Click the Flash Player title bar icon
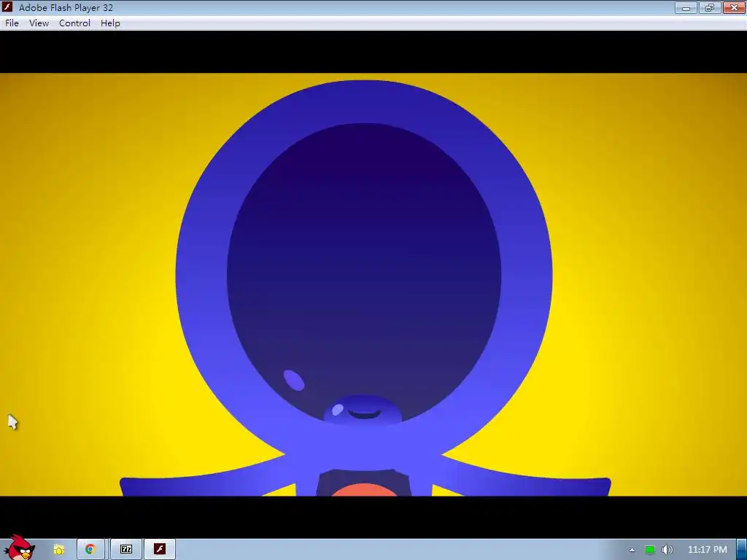 click(7, 7)
